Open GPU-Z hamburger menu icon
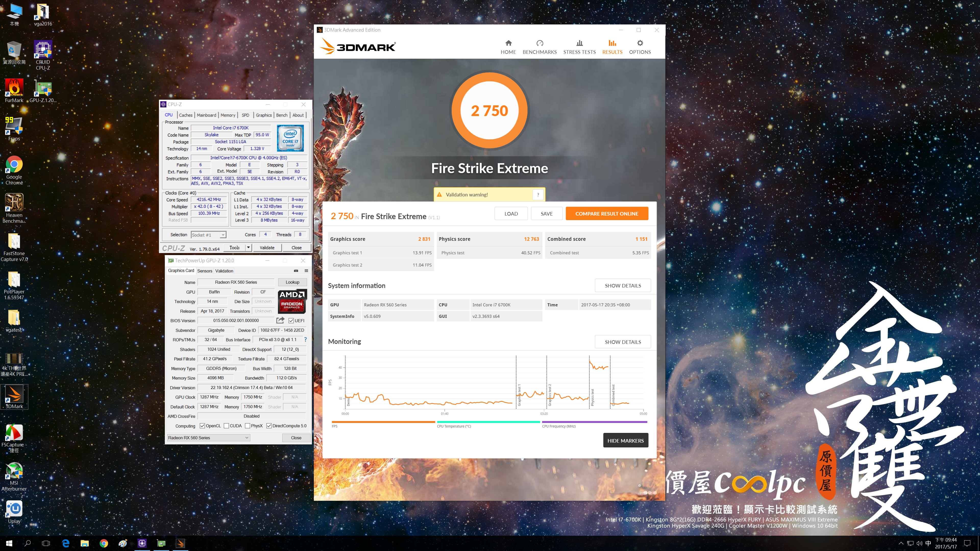This screenshot has width=980, height=551. point(306,271)
